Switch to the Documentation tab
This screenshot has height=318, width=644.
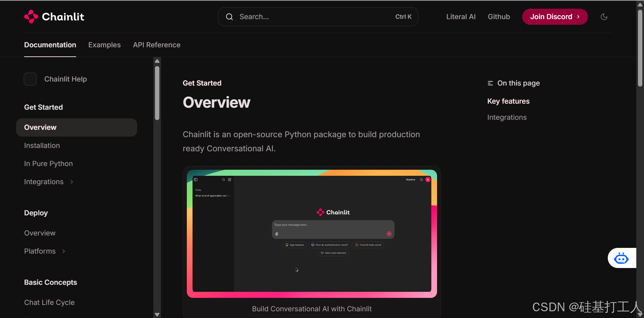pyautogui.click(x=50, y=45)
